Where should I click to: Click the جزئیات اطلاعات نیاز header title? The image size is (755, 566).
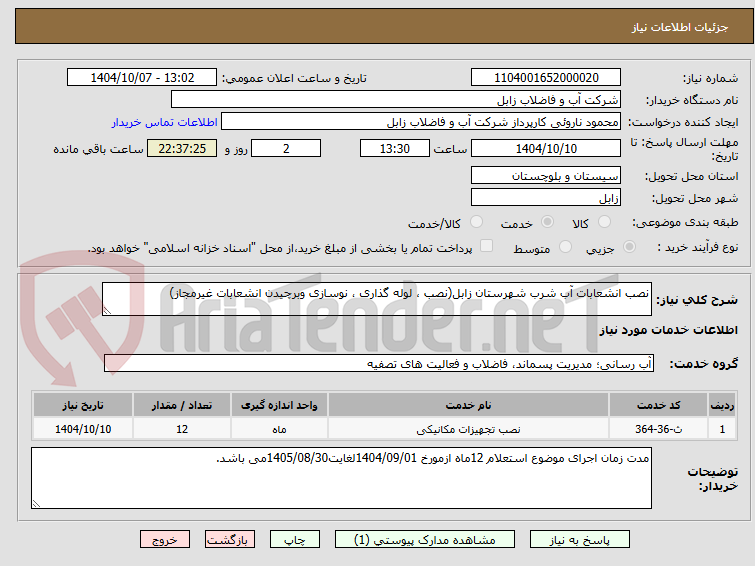point(680,27)
